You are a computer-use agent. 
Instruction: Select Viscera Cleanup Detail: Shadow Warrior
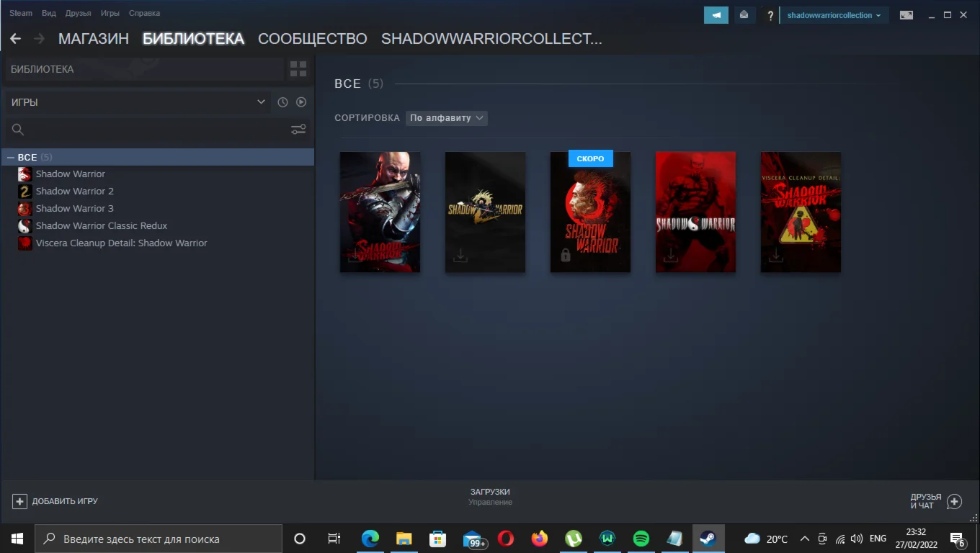(122, 243)
